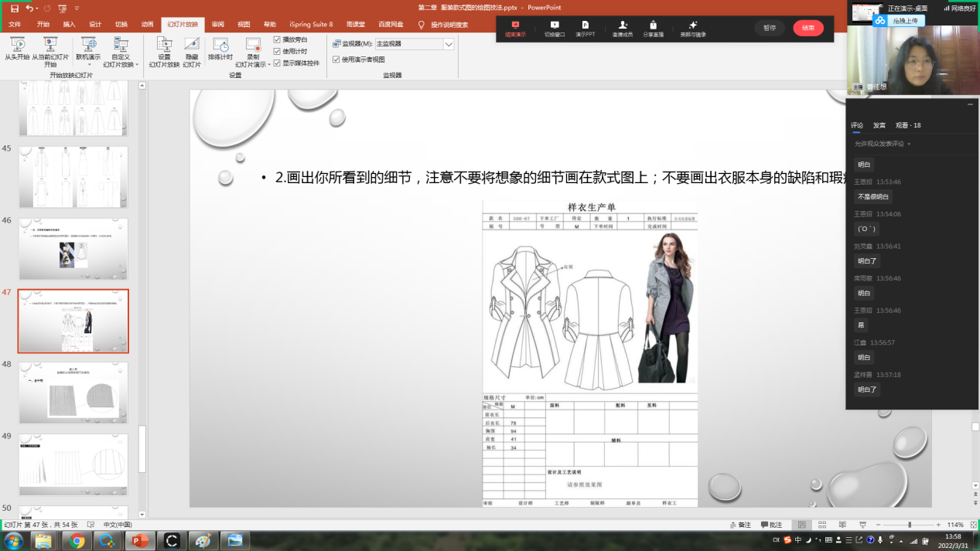
Task: Switch to 观看·18 tab in chat panel
Action: pos(908,125)
